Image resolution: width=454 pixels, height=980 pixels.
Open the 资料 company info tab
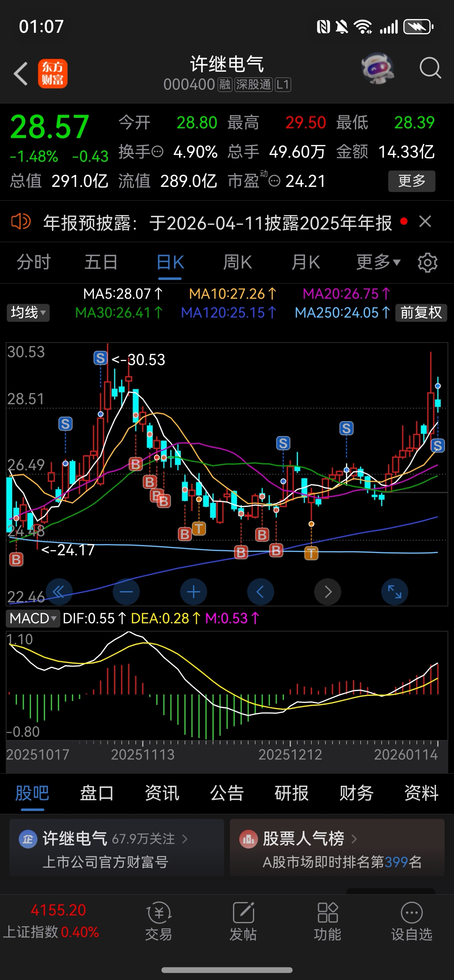(421, 794)
